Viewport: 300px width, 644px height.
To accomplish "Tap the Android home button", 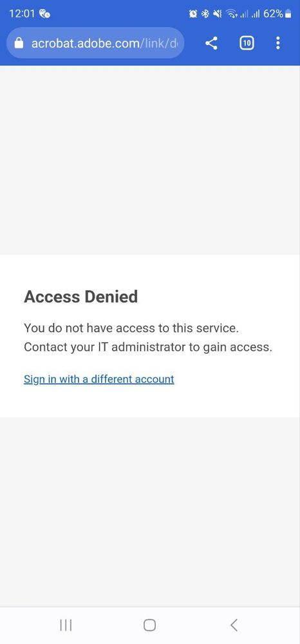I will (149, 625).
